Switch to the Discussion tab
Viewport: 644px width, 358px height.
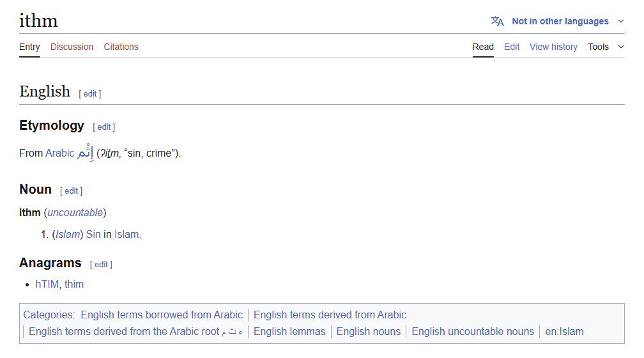pyautogui.click(x=72, y=47)
